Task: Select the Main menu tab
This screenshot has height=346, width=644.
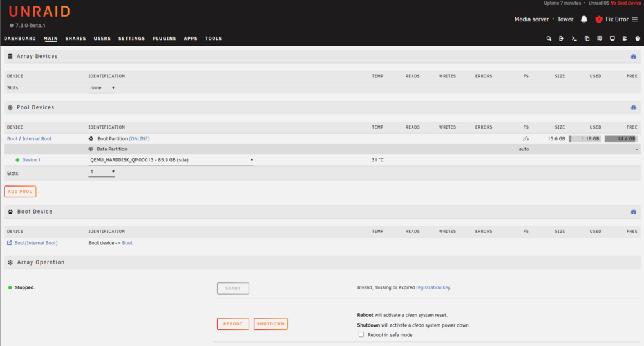Action: pos(50,39)
